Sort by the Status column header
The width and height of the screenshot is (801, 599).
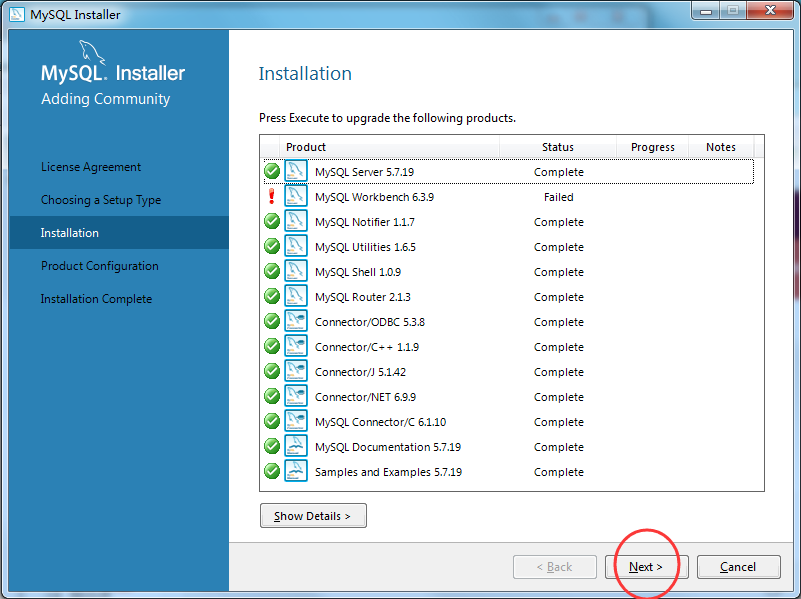point(558,147)
